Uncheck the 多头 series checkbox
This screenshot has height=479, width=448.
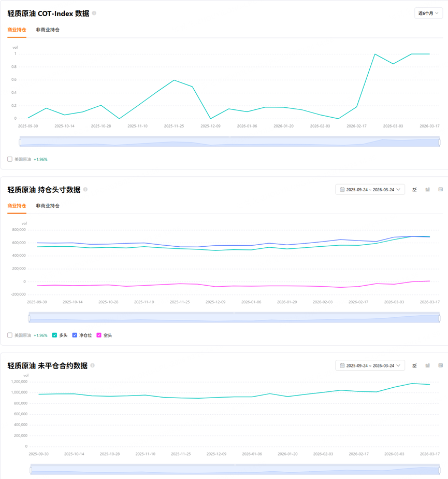(x=54, y=335)
